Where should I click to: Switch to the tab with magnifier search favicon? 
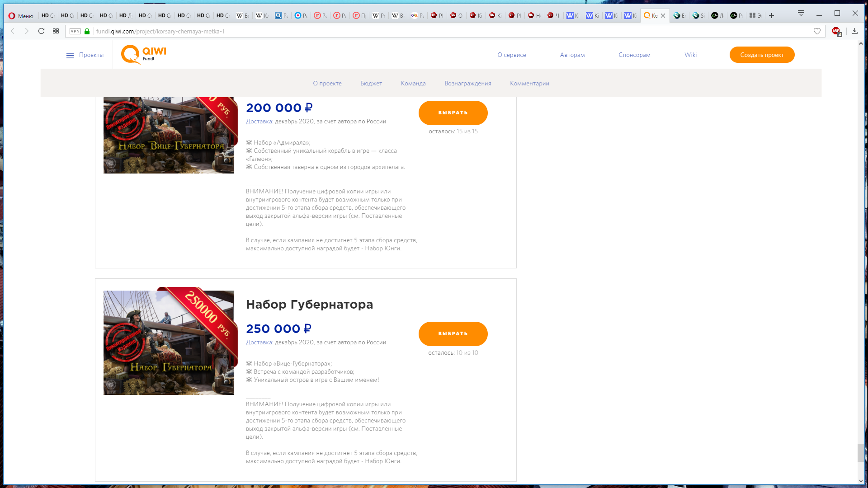pos(281,15)
